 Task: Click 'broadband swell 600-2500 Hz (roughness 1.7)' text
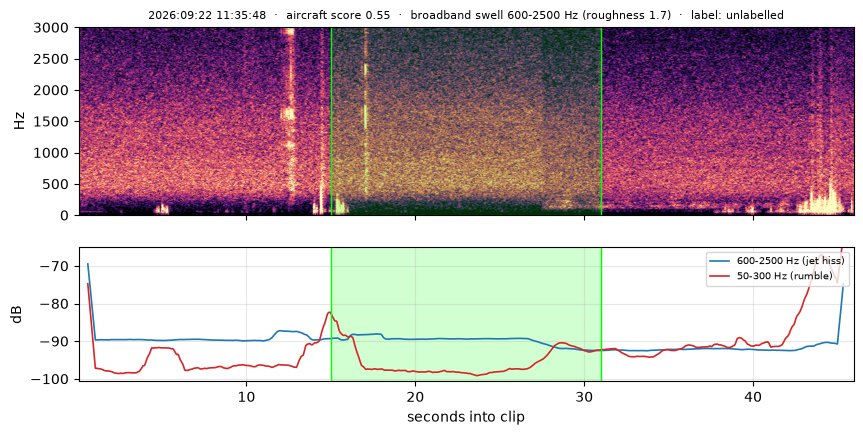coord(540,15)
